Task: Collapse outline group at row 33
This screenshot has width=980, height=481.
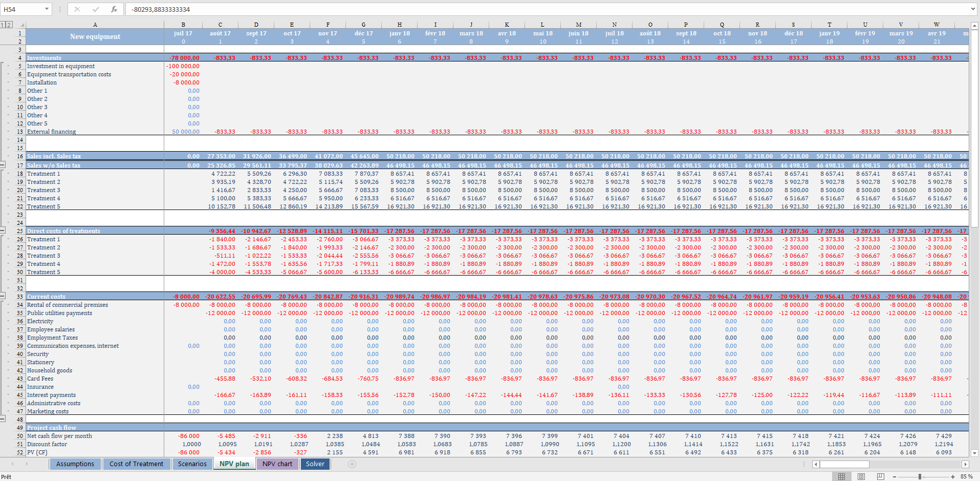Action: tap(3, 296)
